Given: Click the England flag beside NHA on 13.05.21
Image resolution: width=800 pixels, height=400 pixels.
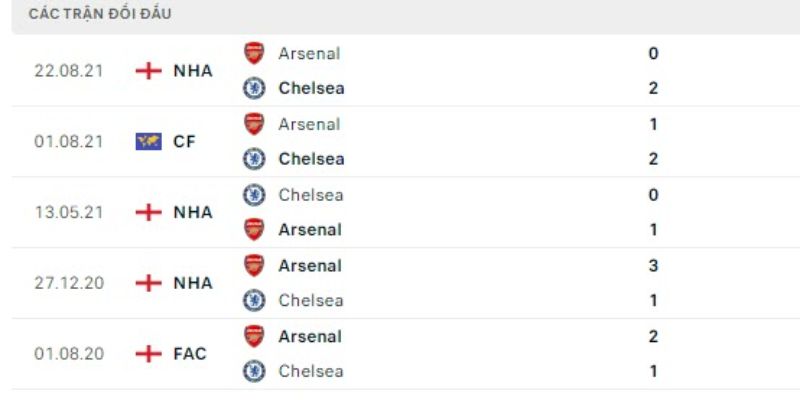Looking at the screenshot, I should [x=148, y=212].
